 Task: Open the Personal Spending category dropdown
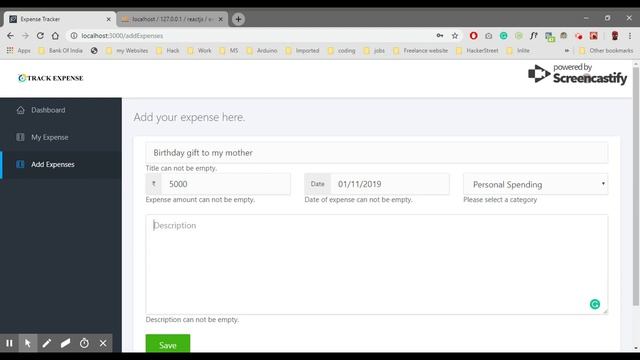pos(536,184)
